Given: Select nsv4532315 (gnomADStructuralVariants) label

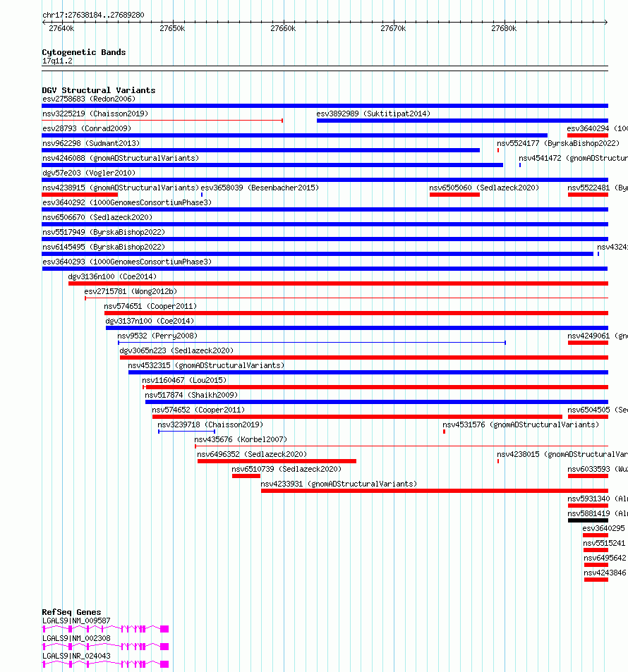Looking at the screenshot, I should tap(206, 365).
